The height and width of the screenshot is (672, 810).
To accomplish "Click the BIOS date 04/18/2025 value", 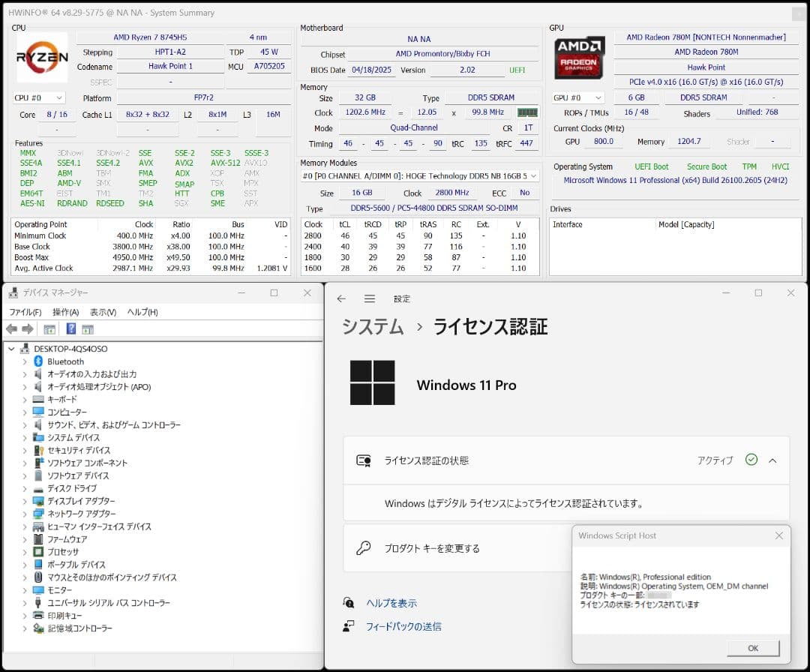I will [371, 70].
